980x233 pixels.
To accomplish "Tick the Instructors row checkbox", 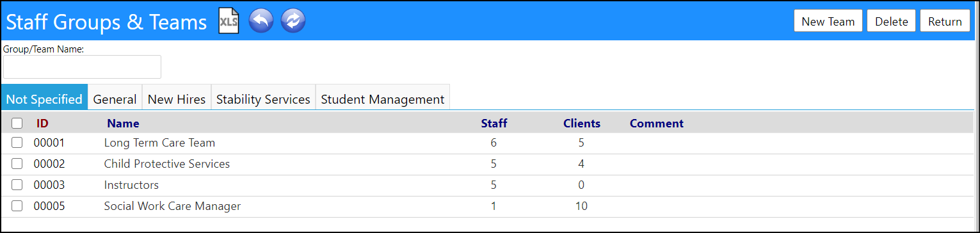I will coord(17,185).
